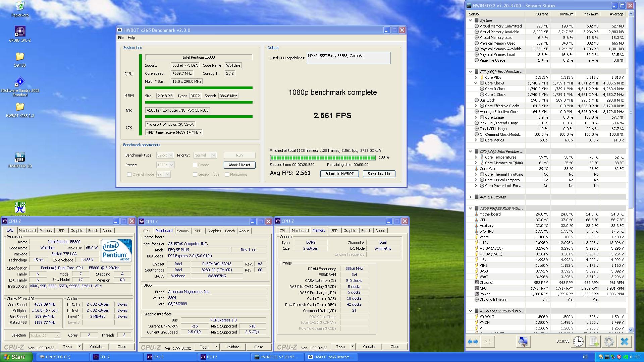Click the HWiNFO start logging file icon
644x362 pixels.
click(594, 342)
